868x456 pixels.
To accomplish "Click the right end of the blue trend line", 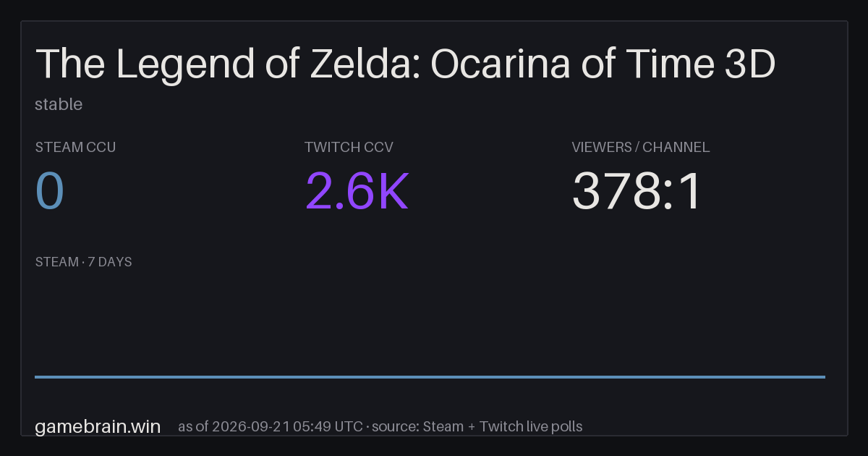I will click(x=824, y=376).
